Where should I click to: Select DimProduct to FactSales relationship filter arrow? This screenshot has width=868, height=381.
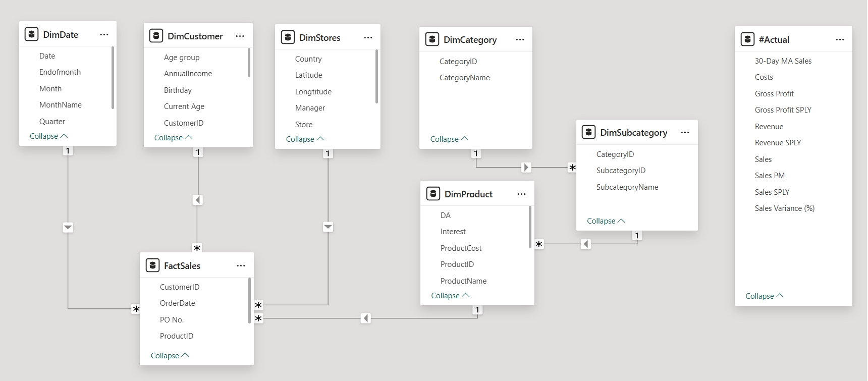[x=366, y=318]
